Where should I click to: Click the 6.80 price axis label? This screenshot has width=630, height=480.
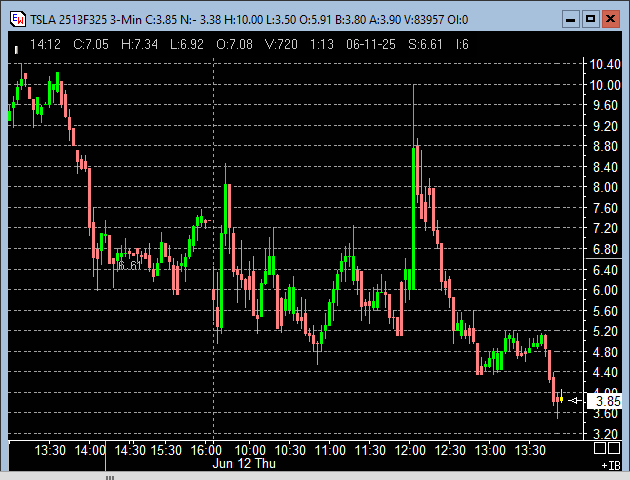tap(605, 249)
